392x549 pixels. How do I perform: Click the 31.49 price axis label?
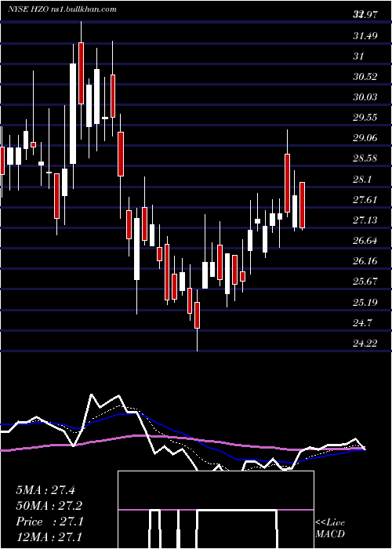[x=365, y=36]
